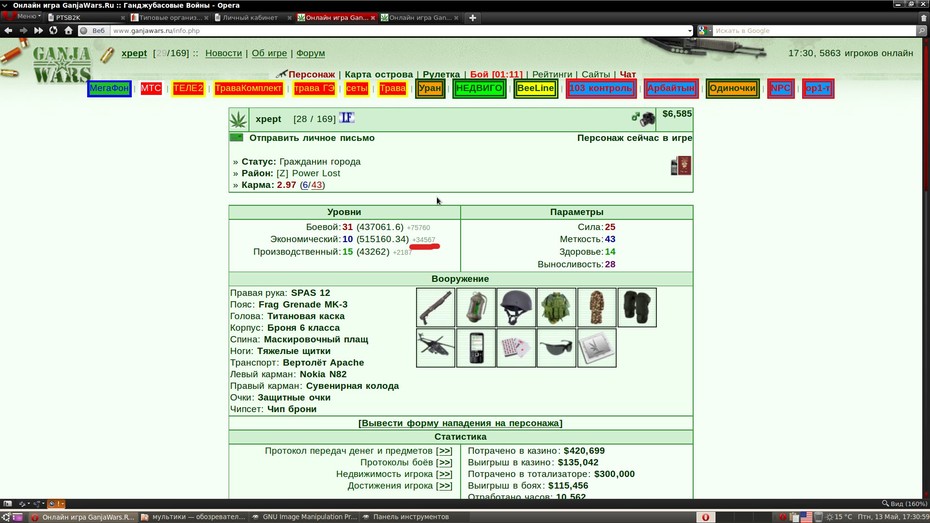This screenshot has height=523, width=930.
Task: Click the TF syndicate badge icon
Action: (x=346, y=118)
